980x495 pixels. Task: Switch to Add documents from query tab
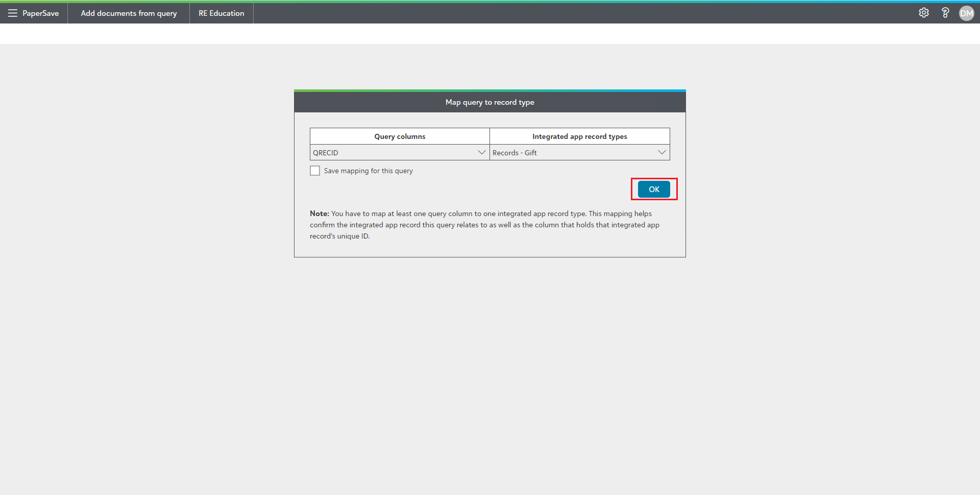[x=129, y=13]
